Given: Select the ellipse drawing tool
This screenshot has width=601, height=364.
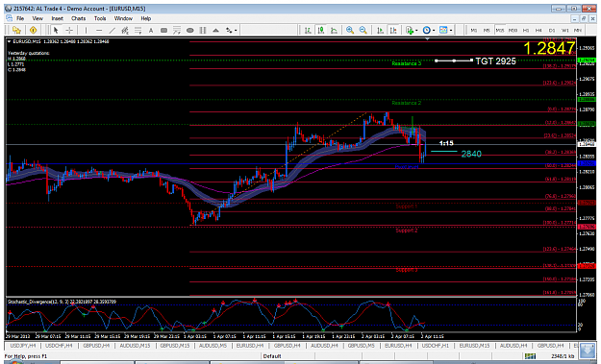Looking at the screenshot, I should [189, 30].
